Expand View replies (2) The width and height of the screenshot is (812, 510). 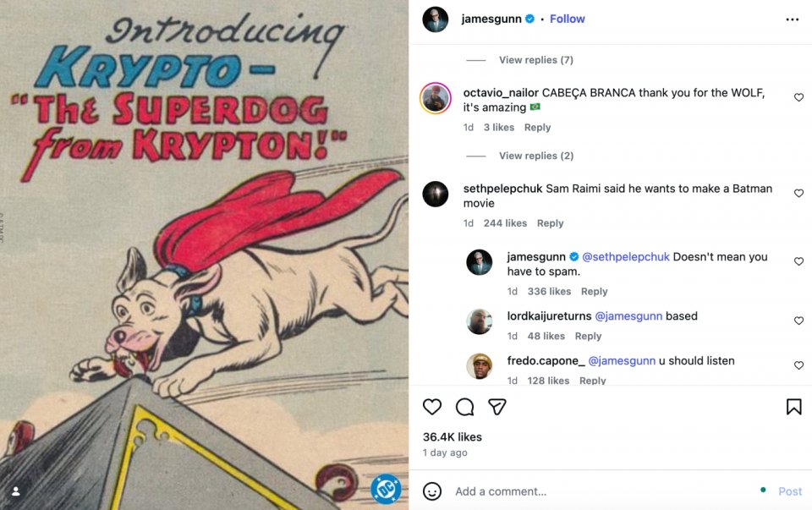coord(535,156)
